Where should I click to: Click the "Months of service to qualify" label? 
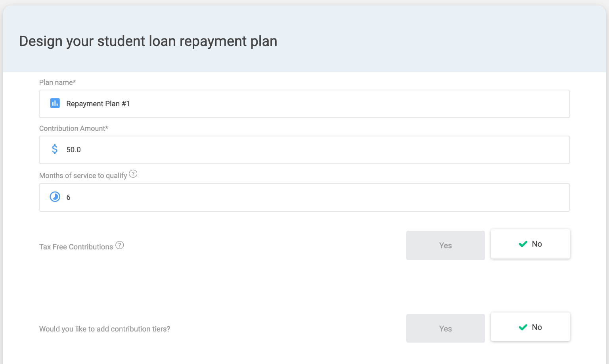(x=83, y=176)
